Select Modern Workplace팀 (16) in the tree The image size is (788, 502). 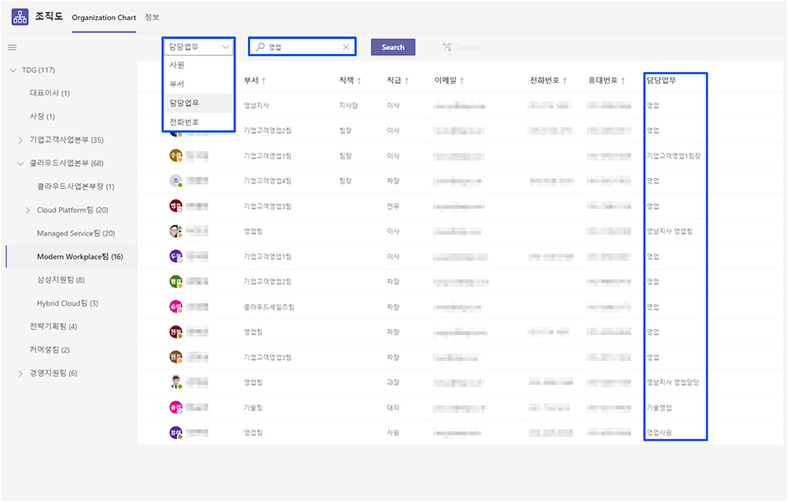(80, 257)
